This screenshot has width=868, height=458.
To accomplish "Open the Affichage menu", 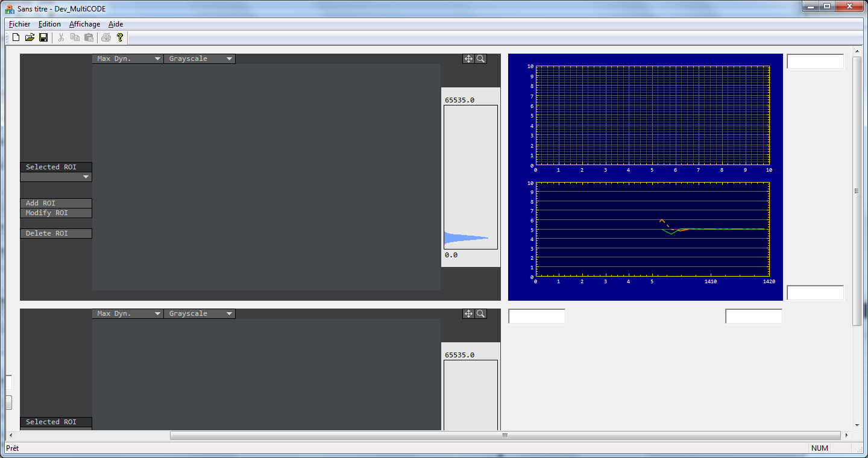I will 84,24.
